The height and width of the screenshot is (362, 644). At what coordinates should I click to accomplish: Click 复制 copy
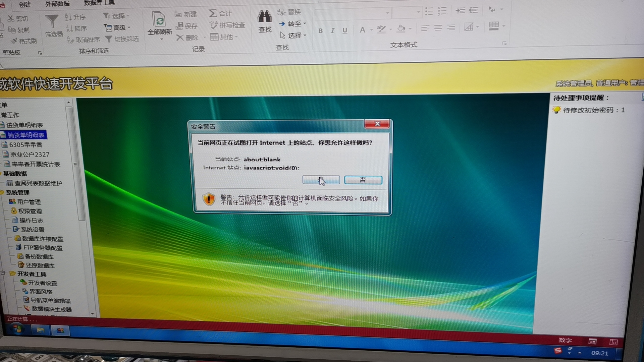19,30
